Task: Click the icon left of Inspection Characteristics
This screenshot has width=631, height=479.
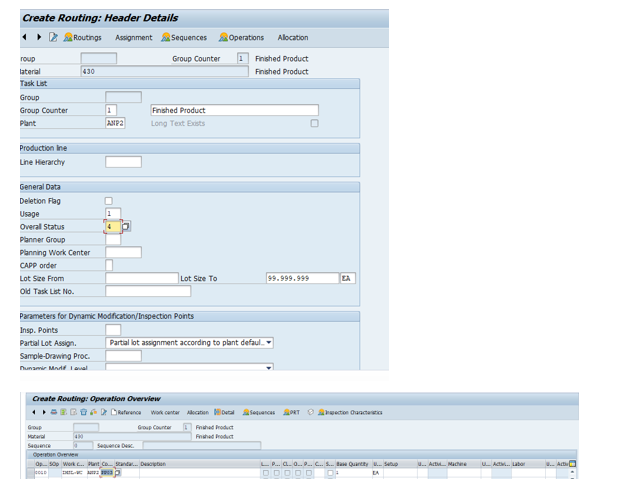Action: (311, 412)
